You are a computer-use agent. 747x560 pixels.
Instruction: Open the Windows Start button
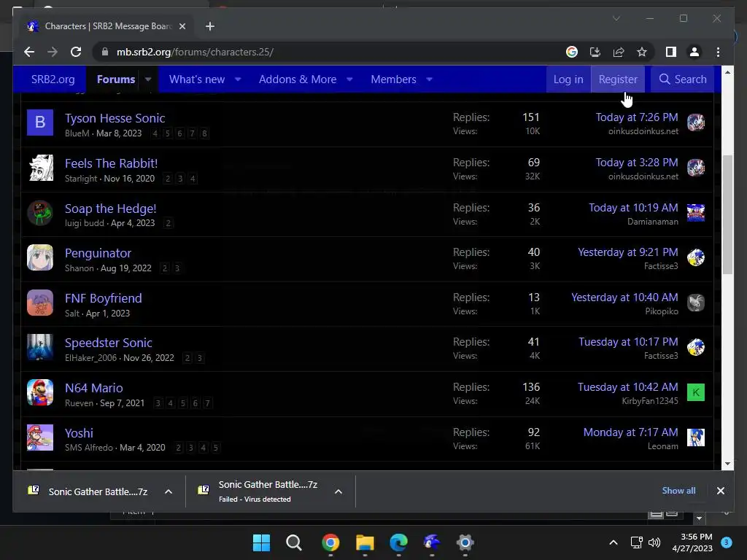[x=261, y=542]
